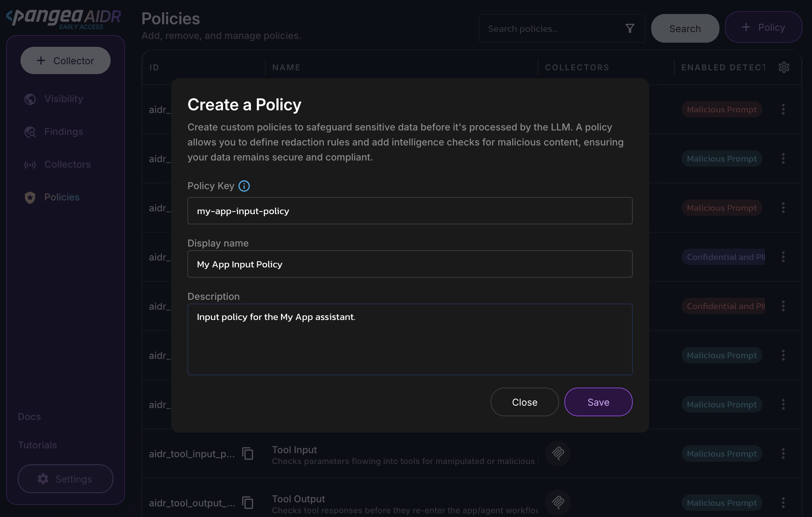Open table column settings gear icon

[x=784, y=67]
